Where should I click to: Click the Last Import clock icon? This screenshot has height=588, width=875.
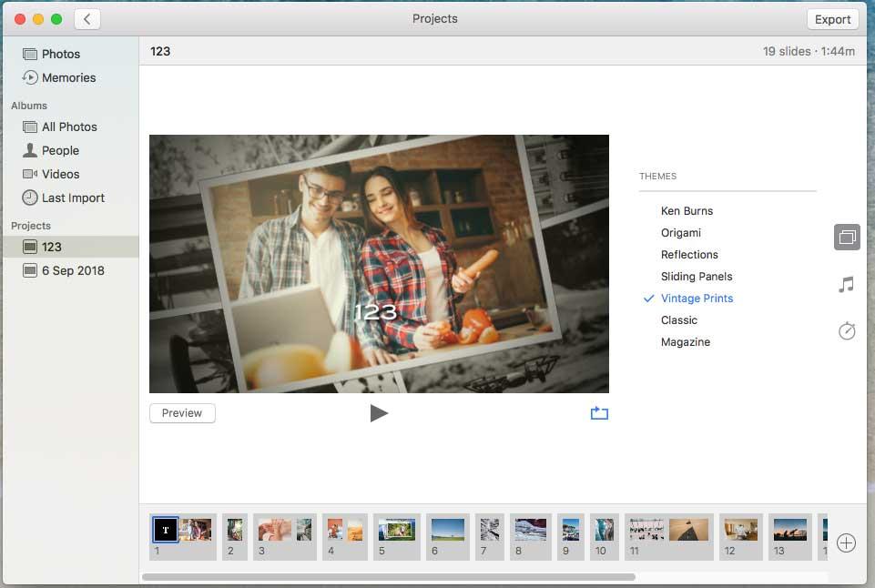click(30, 198)
